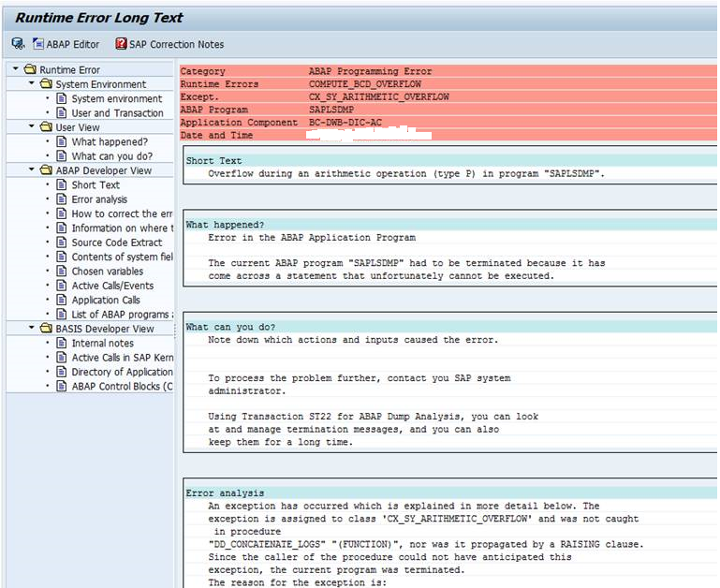Click the Runtime Error Long Text title
720x588 pixels.
pos(98,18)
